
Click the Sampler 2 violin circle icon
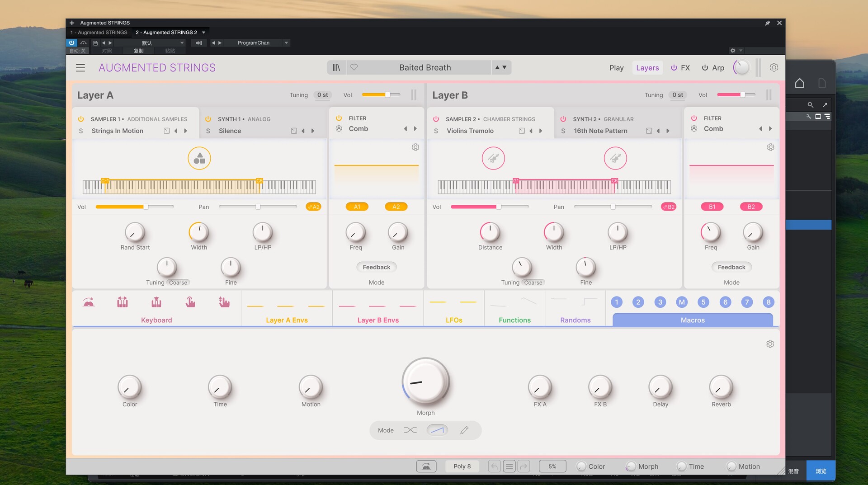pyautogui.click(x=493, y=159)
